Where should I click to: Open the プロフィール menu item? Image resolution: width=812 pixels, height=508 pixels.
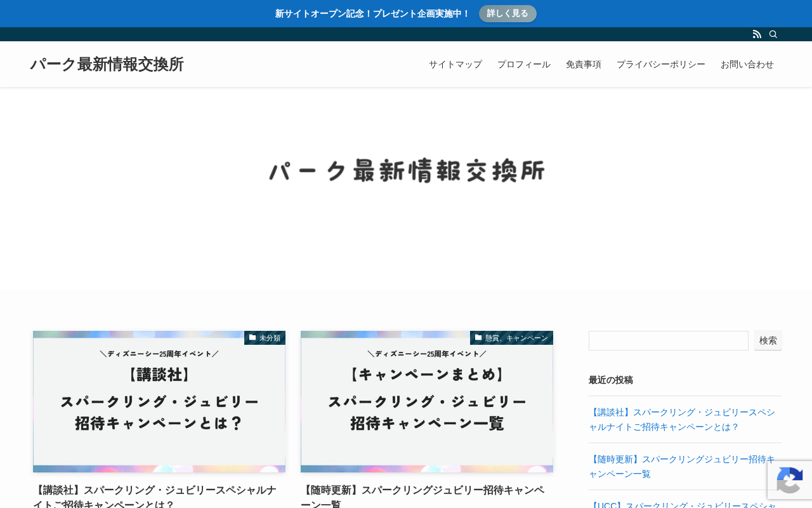(524, 64)
